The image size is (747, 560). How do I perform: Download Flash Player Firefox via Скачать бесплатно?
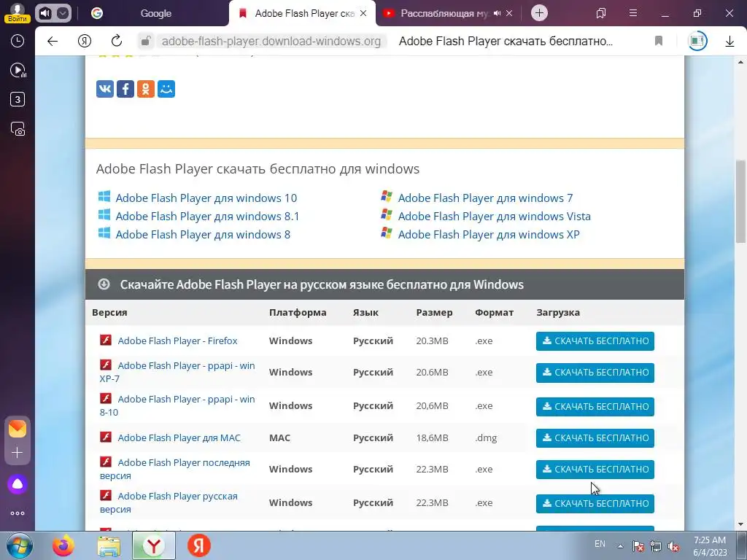click(595, 341)
